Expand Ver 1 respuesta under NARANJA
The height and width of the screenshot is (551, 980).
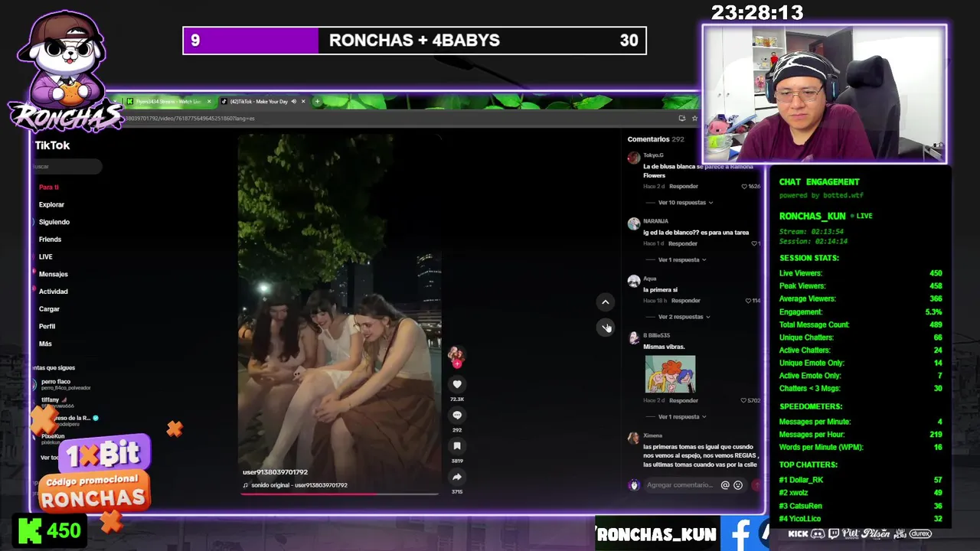pos(682,260)
